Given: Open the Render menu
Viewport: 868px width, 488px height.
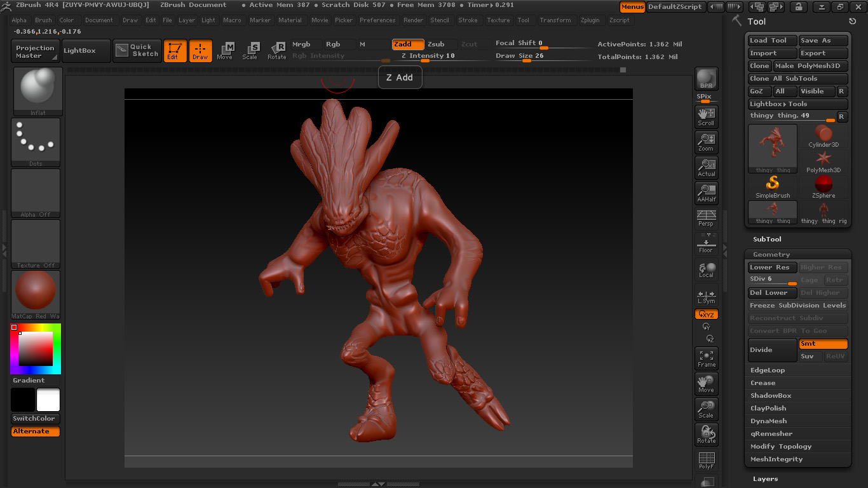Looking at the screenshot, I should (413, 20).
